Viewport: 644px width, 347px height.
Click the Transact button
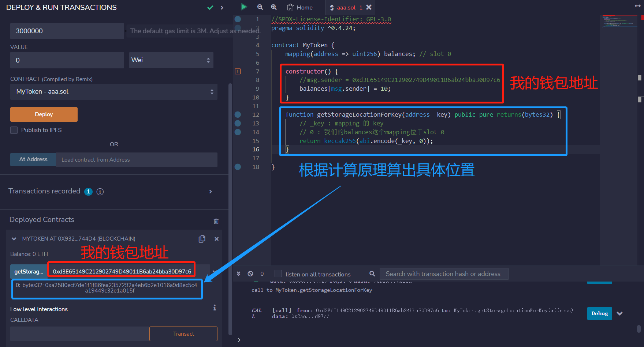click(183, 334)
